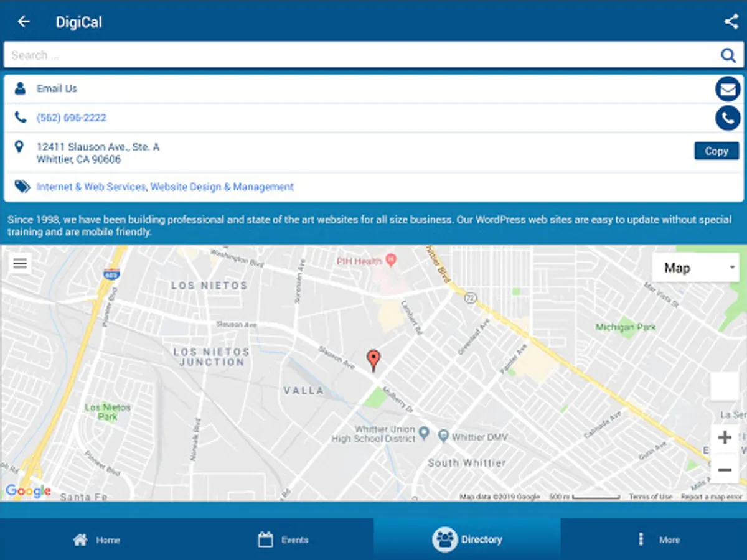Zoom in the map with plus
Viewport: 747px width, 560px height.
pos(725,437)
